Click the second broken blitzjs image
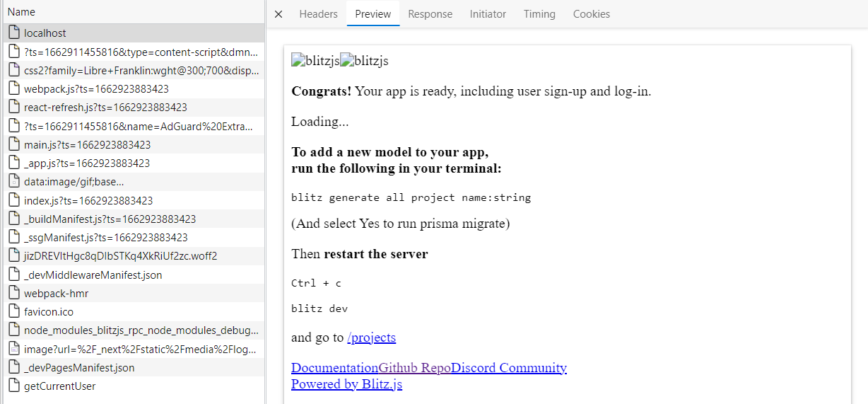This screenshot has height=404, width=868. (364, 61)
